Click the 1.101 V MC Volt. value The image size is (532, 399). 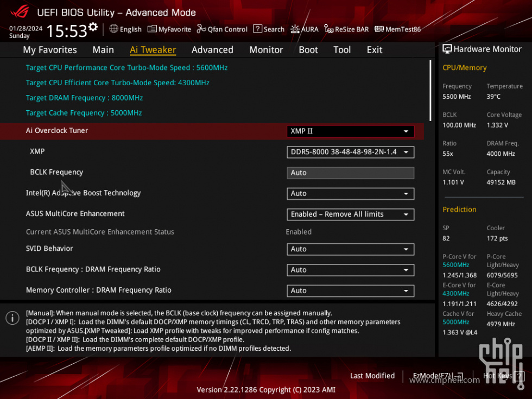[x=453, y=182]
